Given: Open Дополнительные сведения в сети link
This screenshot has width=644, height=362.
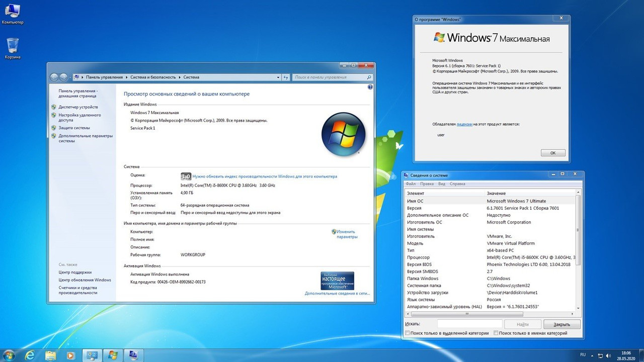Looking at the screenshot, I should [x=337, y=293].
